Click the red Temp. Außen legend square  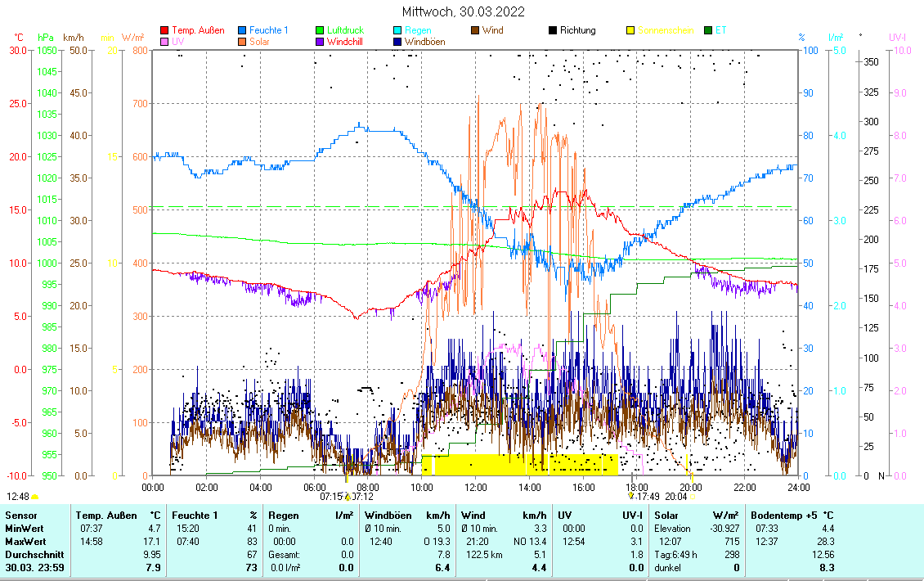click(x=164, y=30)
